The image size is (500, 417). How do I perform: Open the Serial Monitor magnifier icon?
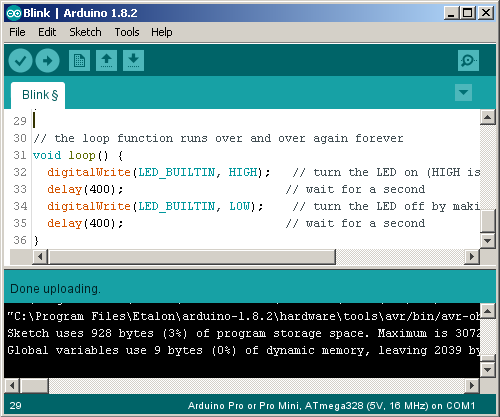pos(468,61)
